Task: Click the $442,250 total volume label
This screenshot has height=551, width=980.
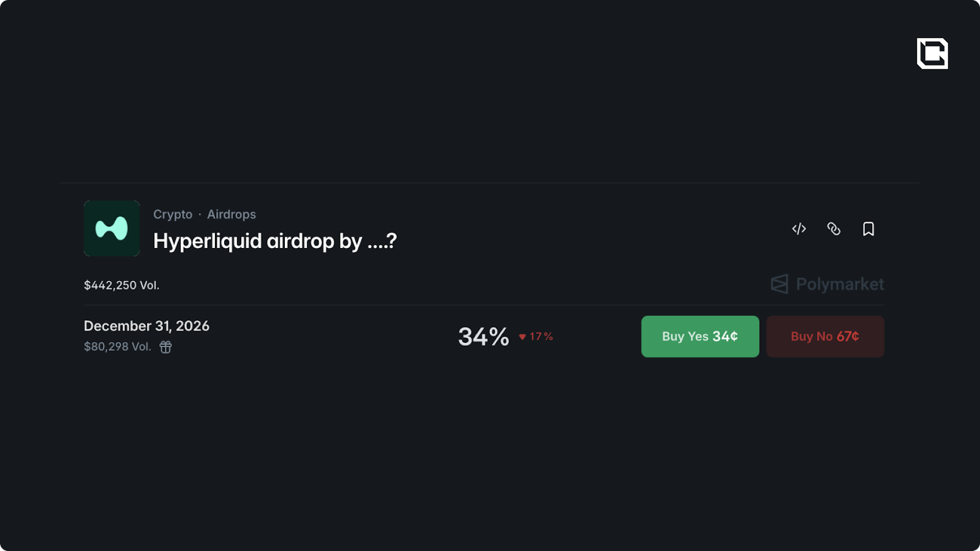Action: (x=121, y=285)
